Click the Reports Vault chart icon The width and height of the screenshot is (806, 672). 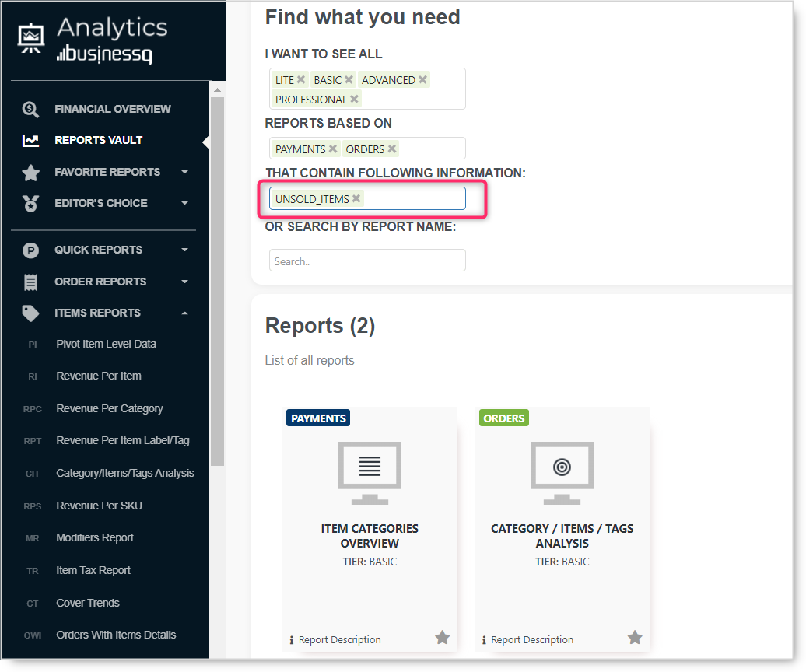tap(30, 140)
